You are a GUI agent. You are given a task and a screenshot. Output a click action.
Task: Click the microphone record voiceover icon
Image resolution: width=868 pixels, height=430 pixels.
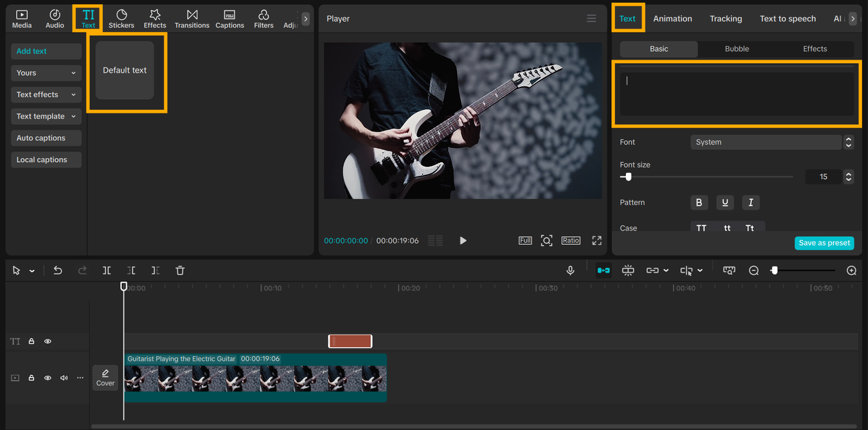570,271
